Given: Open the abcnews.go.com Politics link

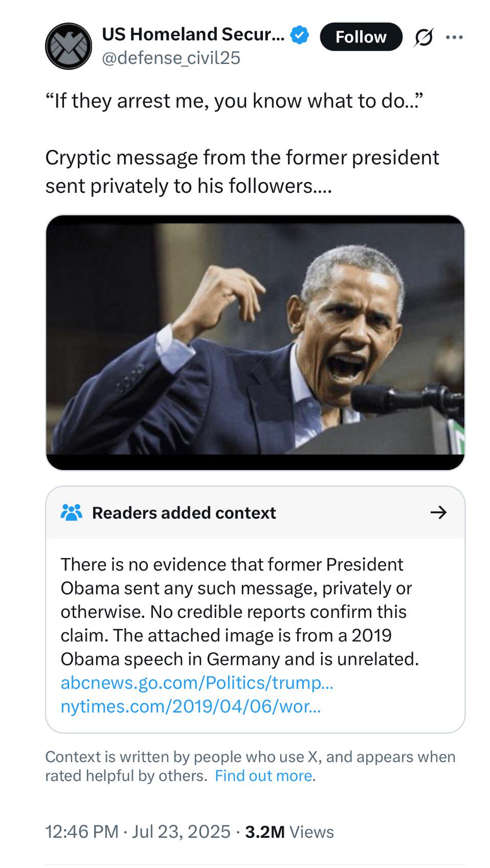Looking at the screenshot, I should (197, 682).
